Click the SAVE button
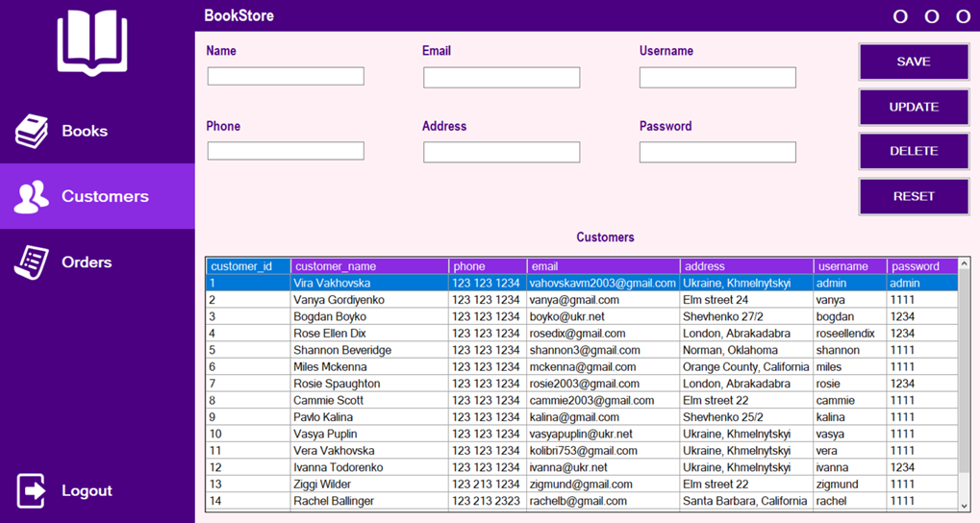This screenshot has width=980, height=523. click(914, 62)
